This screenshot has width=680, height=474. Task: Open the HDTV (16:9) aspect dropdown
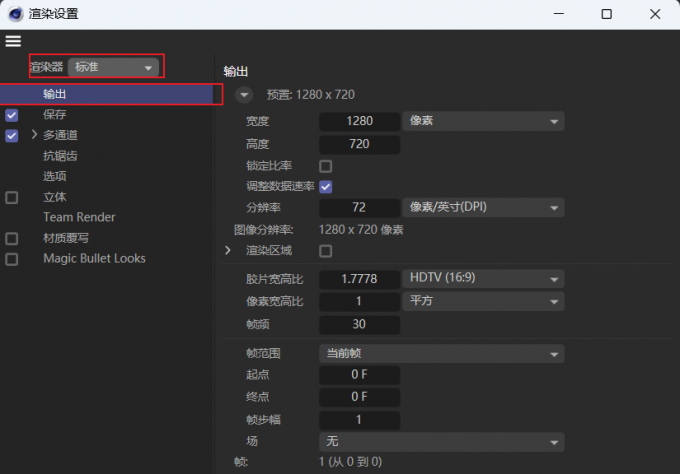(x=484, y=279)
